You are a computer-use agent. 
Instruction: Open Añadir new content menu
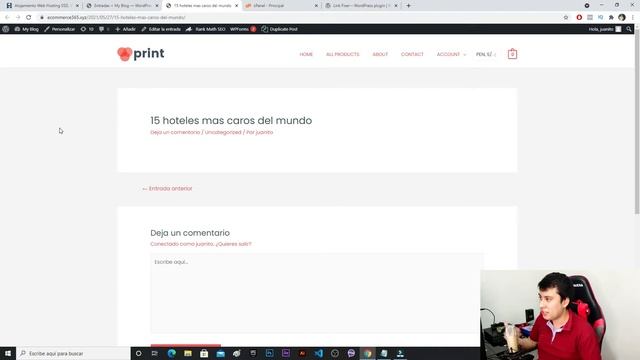(125, 29)
